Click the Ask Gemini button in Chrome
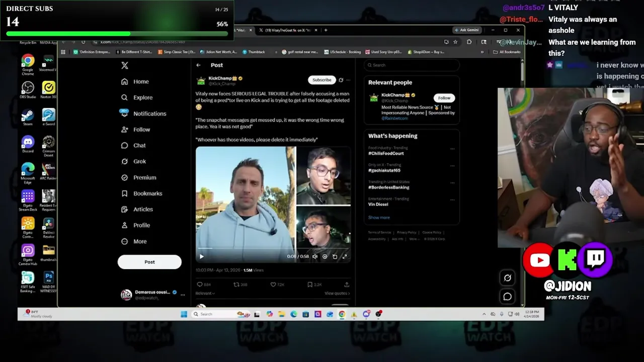 click(466, 30)
